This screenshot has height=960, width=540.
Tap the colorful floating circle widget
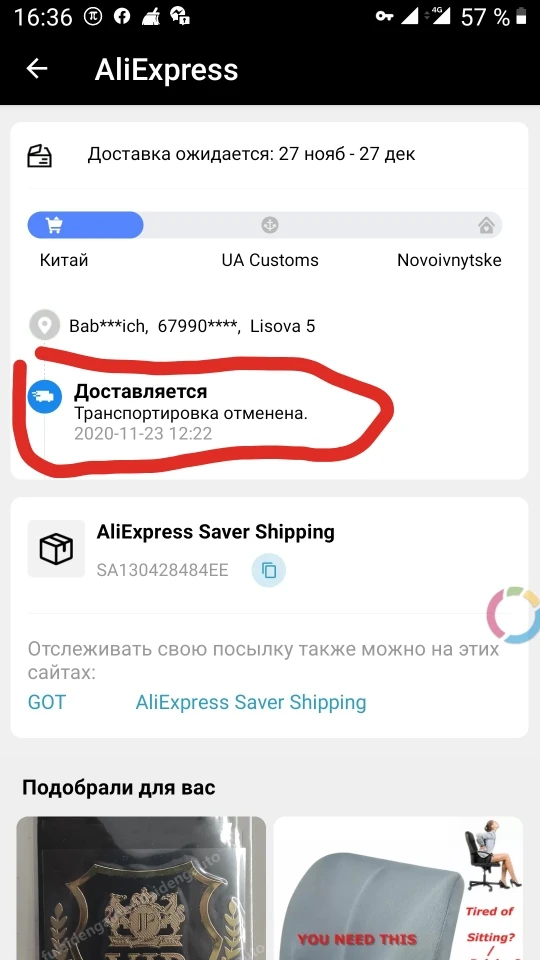(x=514, y=615)
